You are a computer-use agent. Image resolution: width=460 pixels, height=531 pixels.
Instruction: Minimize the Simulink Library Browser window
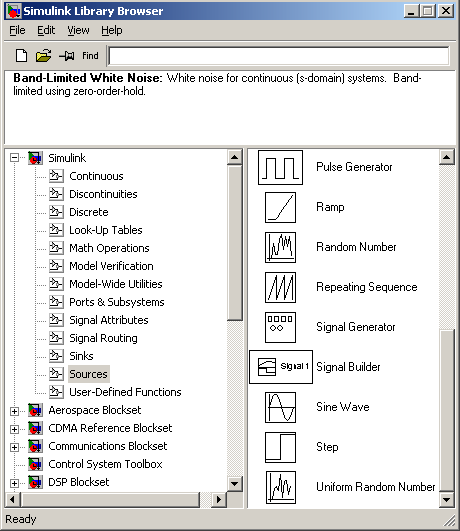(411, 11)
